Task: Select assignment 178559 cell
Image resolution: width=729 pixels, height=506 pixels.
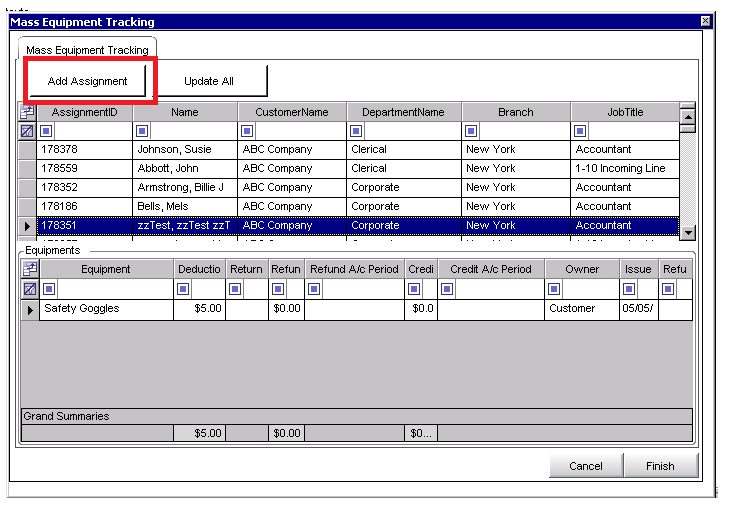Action: click(x=85, y=169)
